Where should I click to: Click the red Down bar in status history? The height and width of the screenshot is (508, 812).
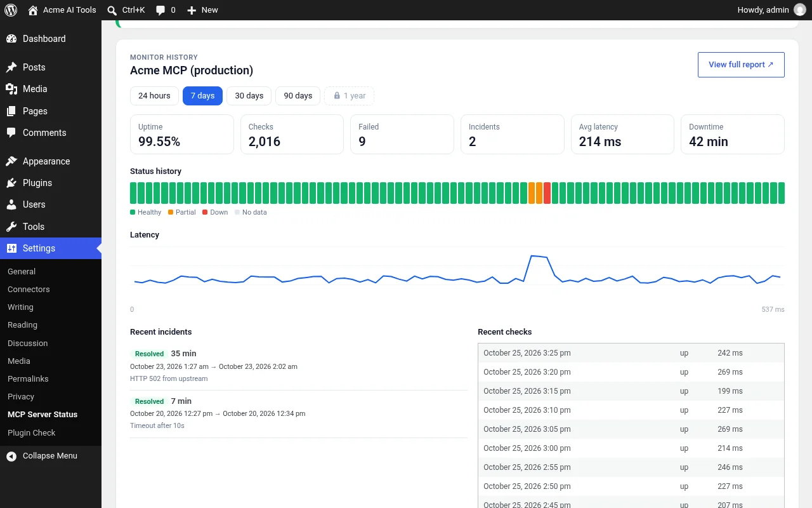click(547, 193)
